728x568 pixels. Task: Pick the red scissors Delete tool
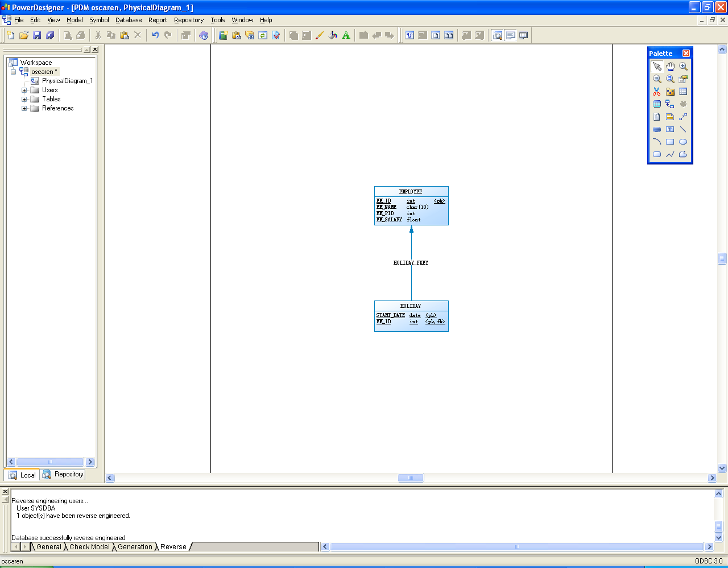(x=657, y=92)
